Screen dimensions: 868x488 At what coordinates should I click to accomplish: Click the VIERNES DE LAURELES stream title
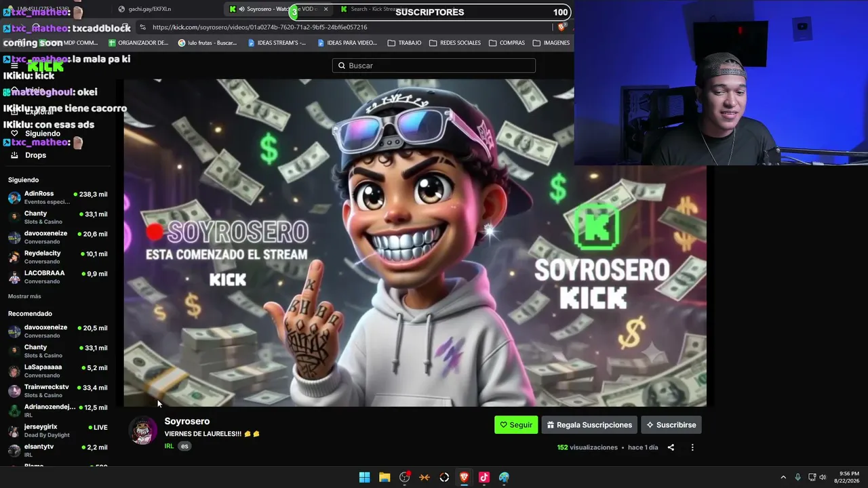[x=212, y=434]
